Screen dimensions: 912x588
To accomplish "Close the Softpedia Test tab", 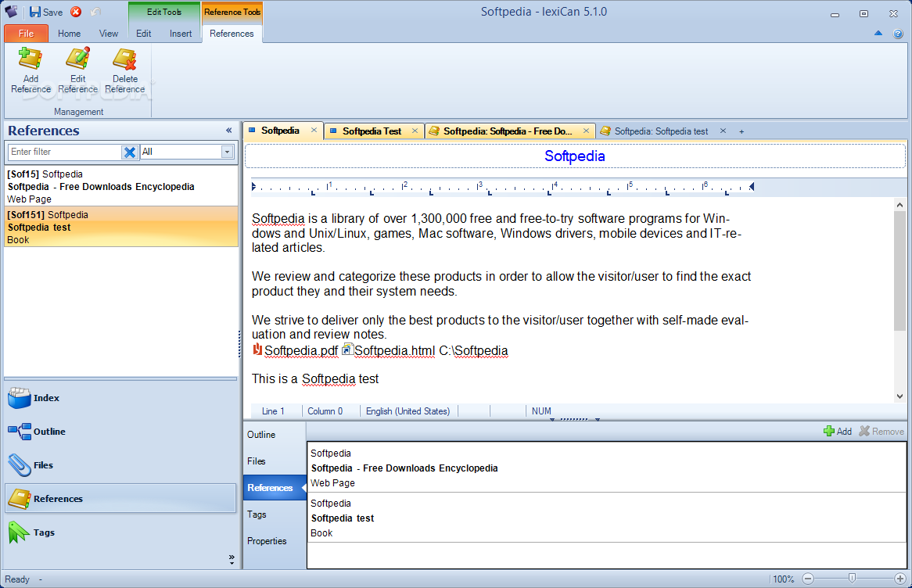I will pyautogui.click(x=415, y=131).
